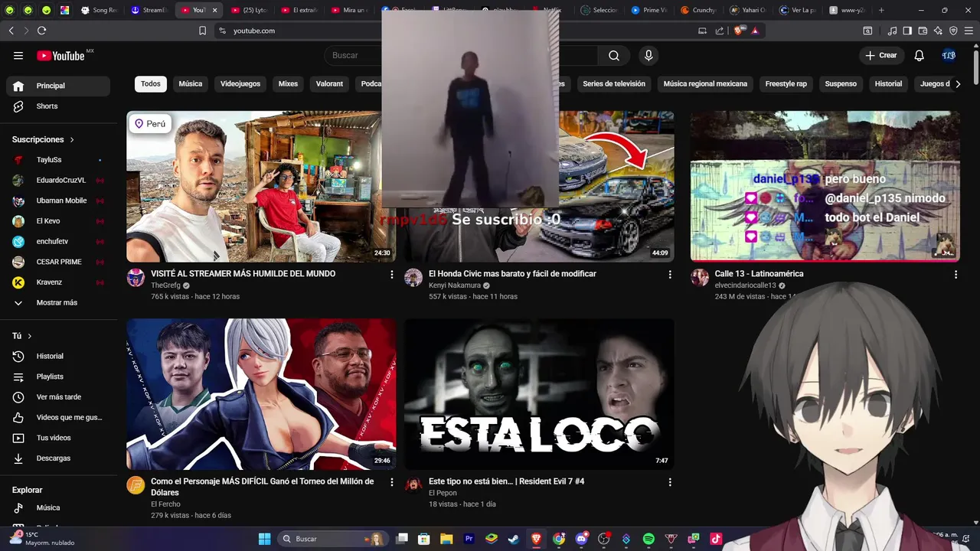Reload the page in browser

click(41, 31)
